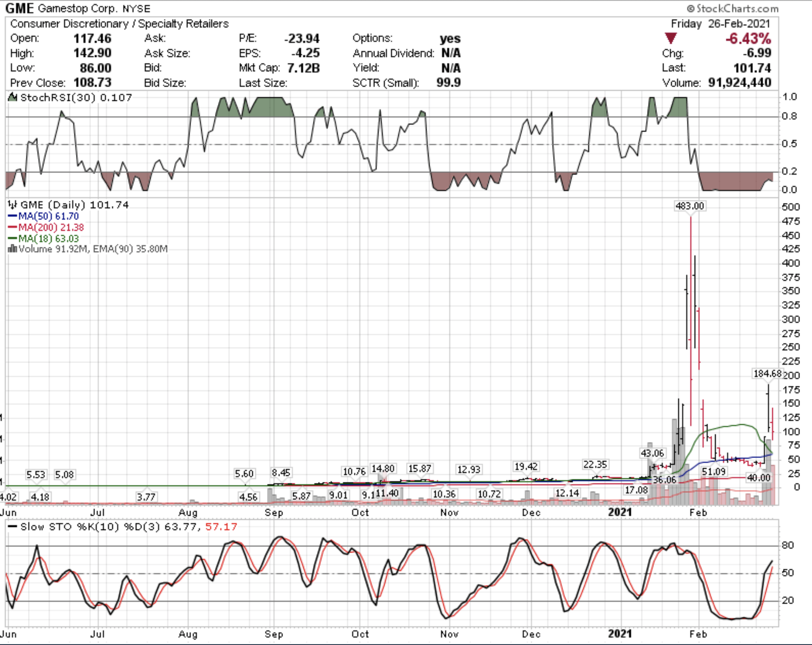
Task: Click the Volume value 91,924,440
Action: click(x=740, y=83)
